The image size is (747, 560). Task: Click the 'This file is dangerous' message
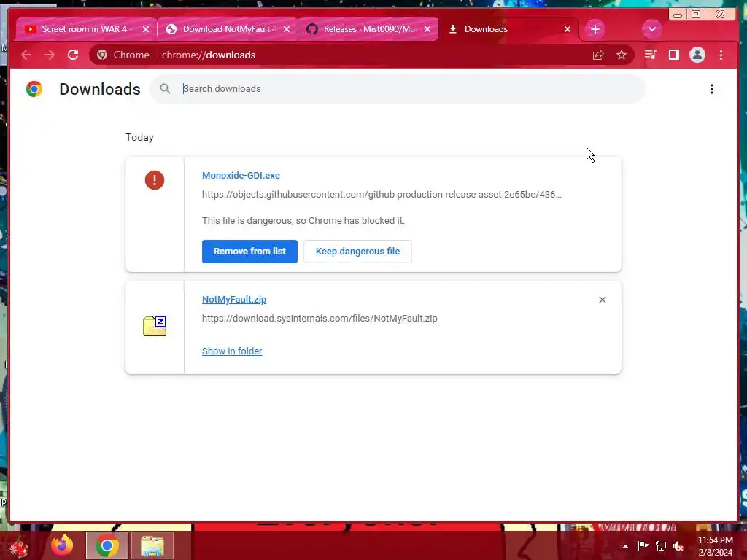[303, 220]
